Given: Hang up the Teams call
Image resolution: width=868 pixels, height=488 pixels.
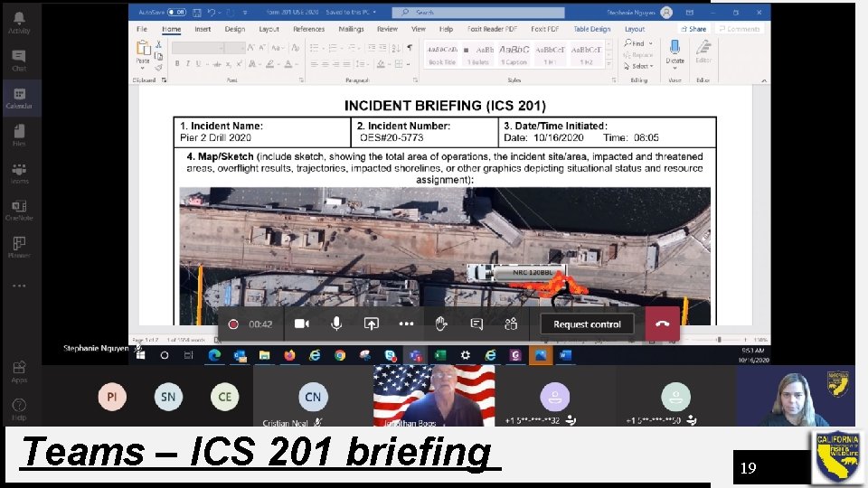Looking at the screenshot, I should coord(662,324).
